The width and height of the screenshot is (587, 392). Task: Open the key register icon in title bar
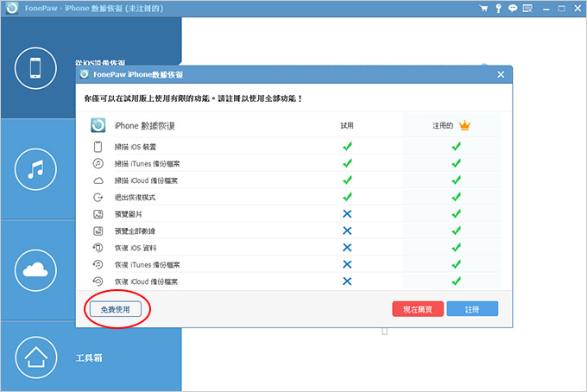point(498,9)
